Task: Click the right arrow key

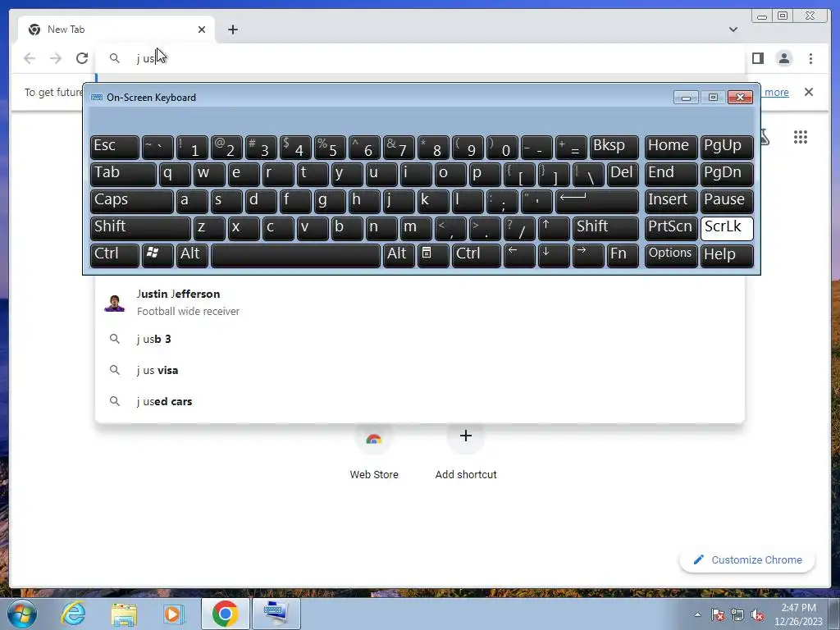Action: pos(587,255)
